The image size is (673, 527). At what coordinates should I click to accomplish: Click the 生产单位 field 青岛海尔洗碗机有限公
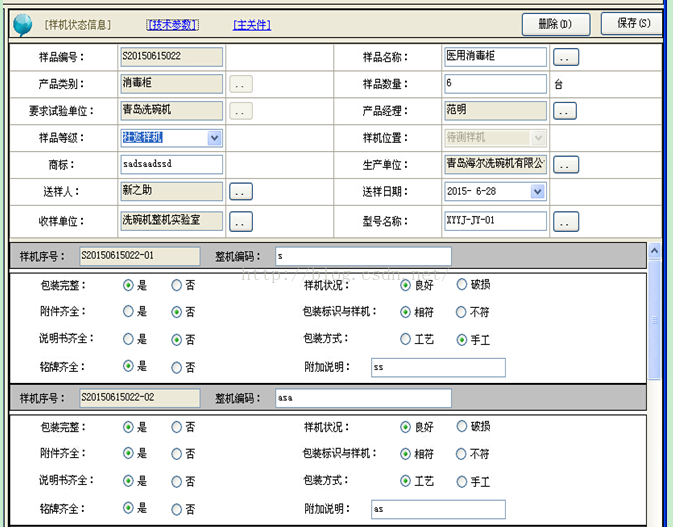click(x=495, y=164)
